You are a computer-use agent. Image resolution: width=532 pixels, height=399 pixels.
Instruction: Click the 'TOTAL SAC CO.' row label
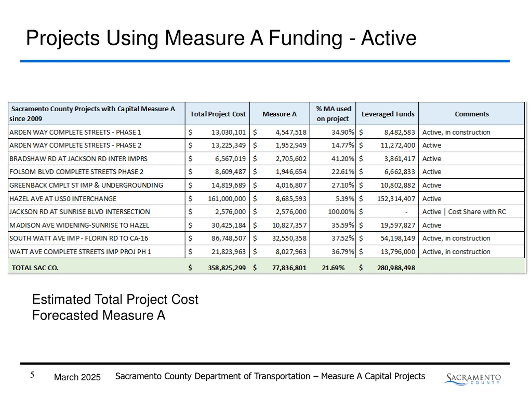(35, 268)
